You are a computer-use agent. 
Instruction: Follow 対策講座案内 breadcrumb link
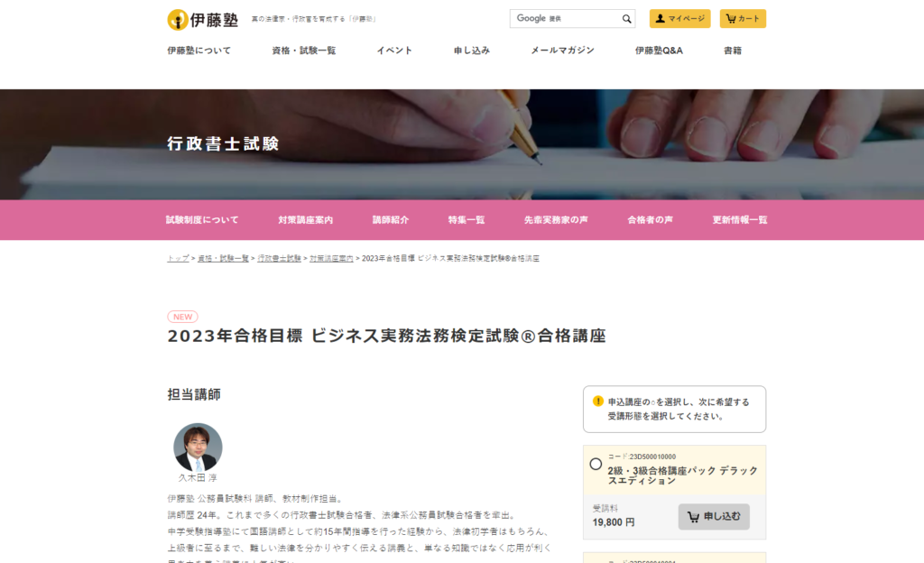(x=331, y=259)
